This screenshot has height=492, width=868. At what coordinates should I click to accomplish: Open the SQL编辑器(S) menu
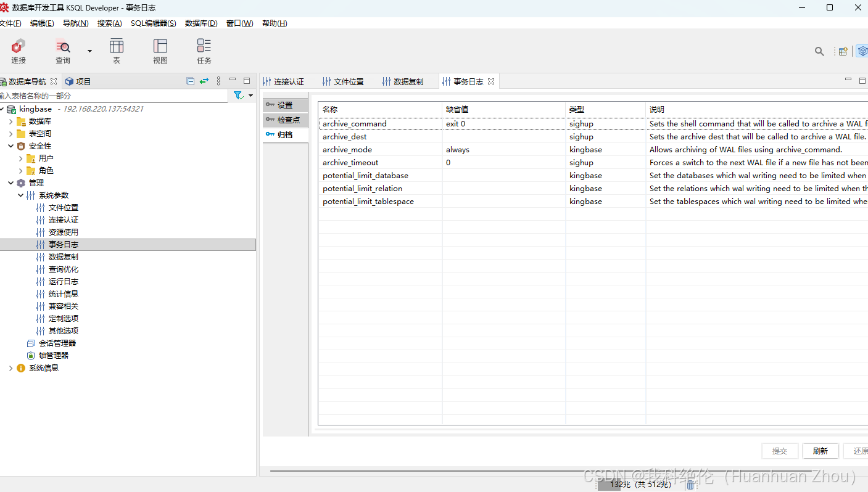click(x=154, y=23)
